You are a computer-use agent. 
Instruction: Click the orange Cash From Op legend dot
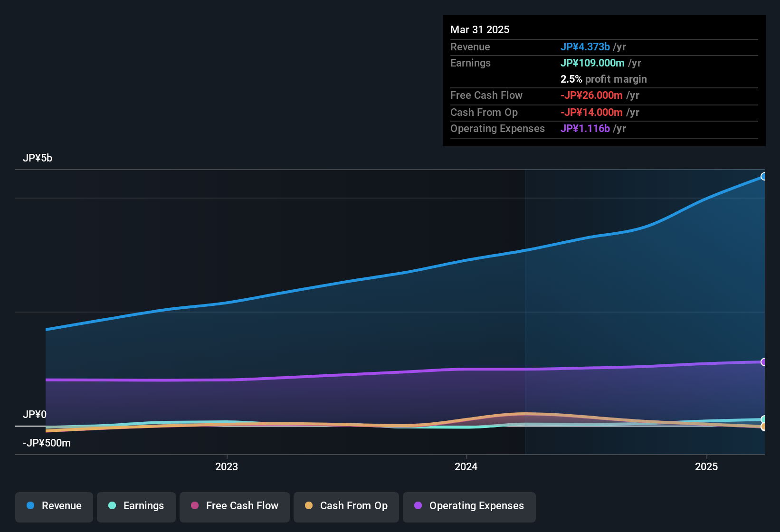coord(309,505)
